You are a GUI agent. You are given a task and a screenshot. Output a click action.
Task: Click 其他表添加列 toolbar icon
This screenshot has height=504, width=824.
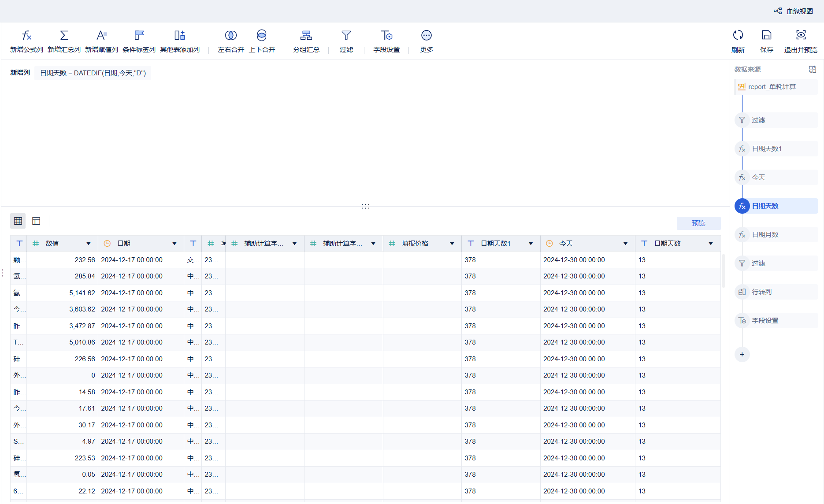[x=180, y=35]
